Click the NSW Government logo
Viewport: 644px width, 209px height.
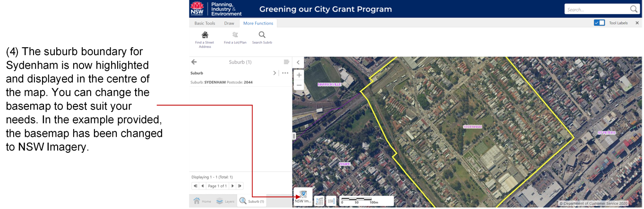click(x=197, y=8)
